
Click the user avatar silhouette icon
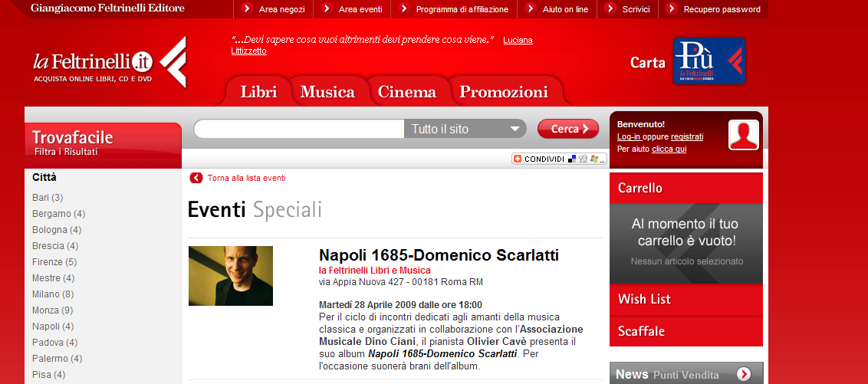744,134
